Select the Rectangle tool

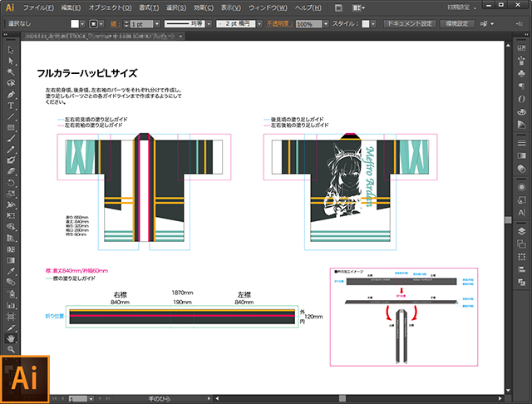click(12, 127)
